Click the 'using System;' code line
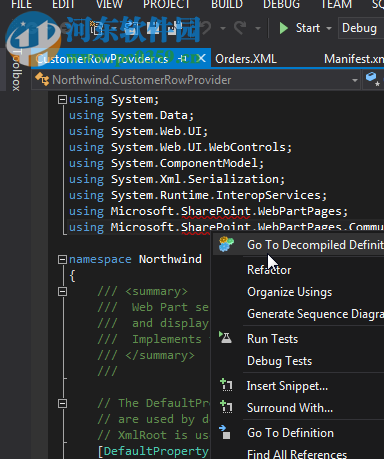The image size is (384, 459). click(114, 99)
